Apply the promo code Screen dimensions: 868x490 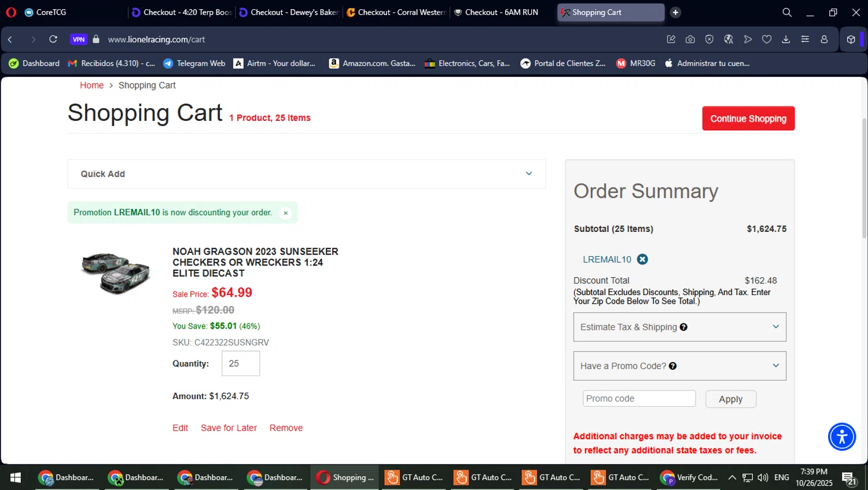coord(731,399)
